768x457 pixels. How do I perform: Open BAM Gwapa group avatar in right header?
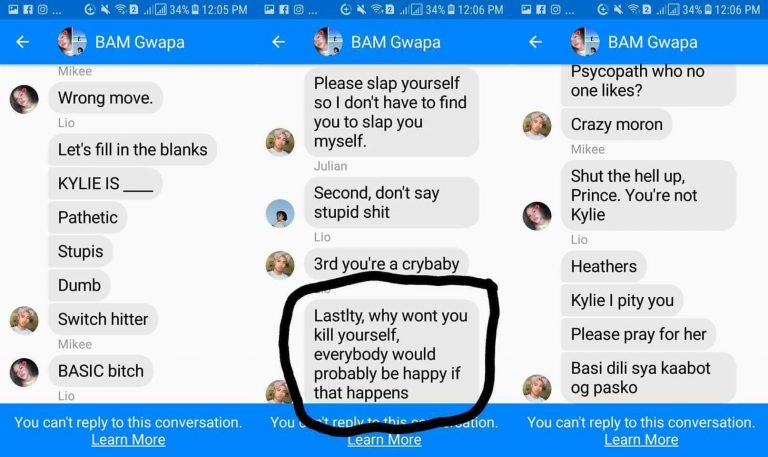coord(585,42)
